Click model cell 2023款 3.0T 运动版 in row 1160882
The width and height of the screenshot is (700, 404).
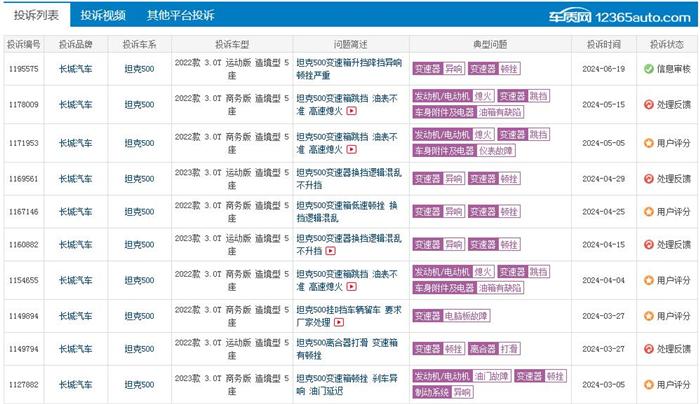232,245
